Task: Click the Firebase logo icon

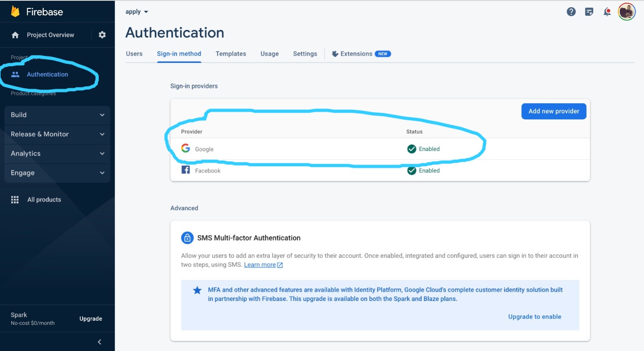Action: (15, 12)
